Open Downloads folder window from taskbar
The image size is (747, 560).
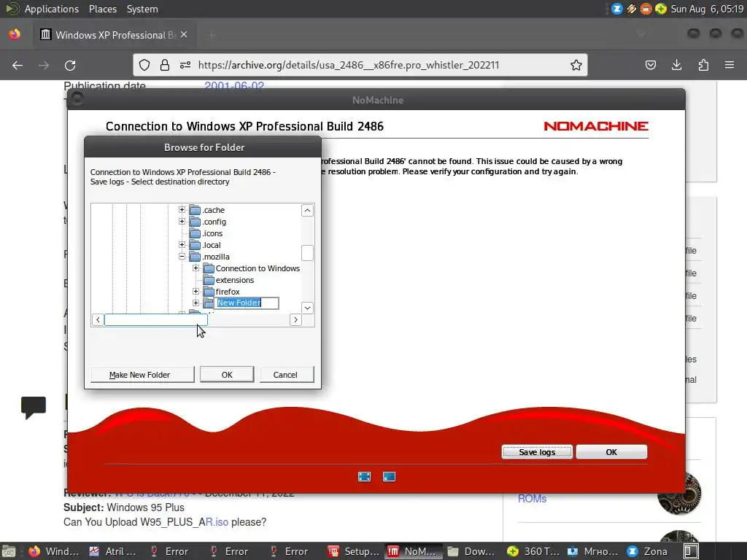[472, 551]
